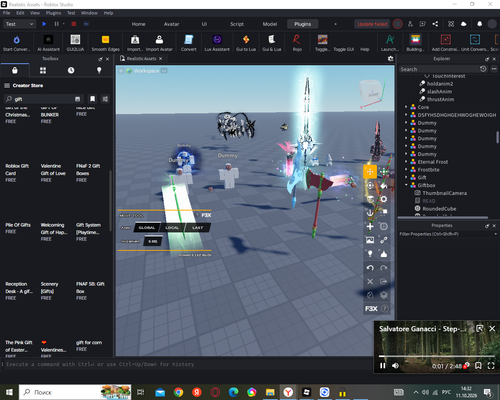The height and width of the screenshot is (400, 500).
Task: Show hidden taskbar tray icons
Action: coord(416,392)
